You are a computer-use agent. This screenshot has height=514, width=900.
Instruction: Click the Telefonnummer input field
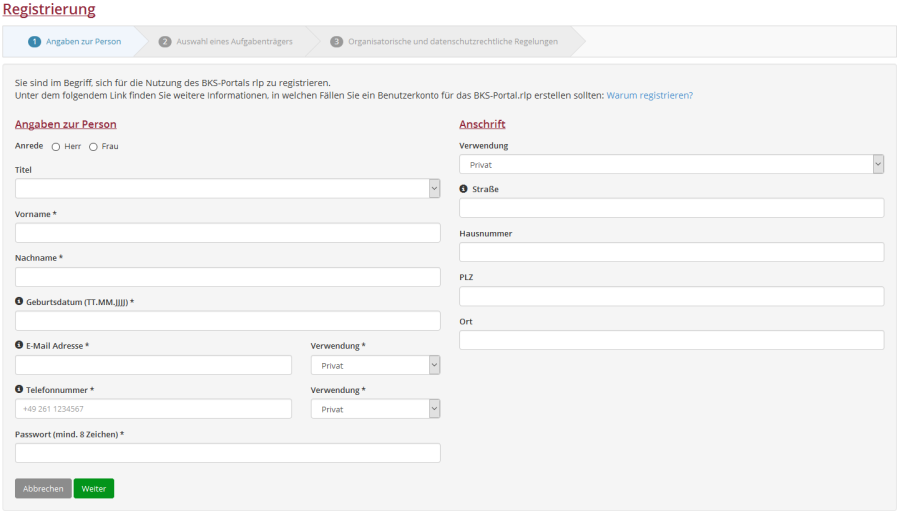tap(153, 409)
